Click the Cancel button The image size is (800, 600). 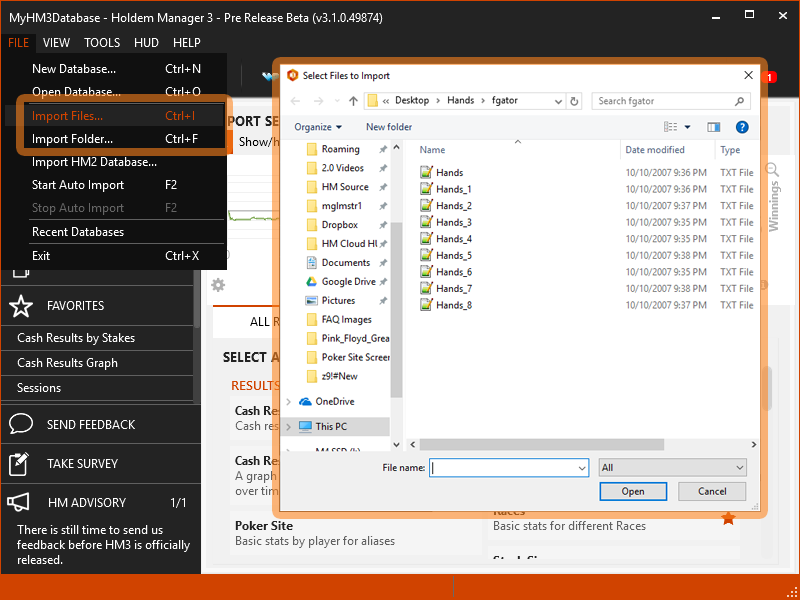coord(711,491)
